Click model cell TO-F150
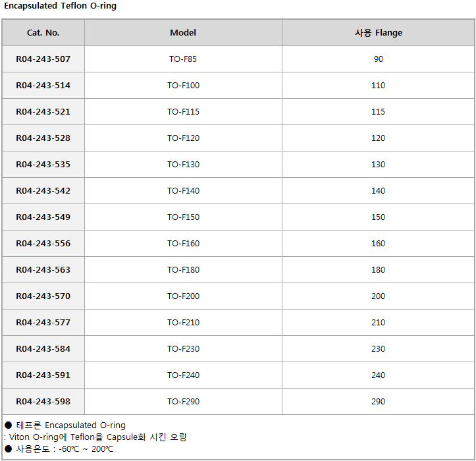Image resolution: width=476 pixels, height=461 pixels. click(183, 217)
